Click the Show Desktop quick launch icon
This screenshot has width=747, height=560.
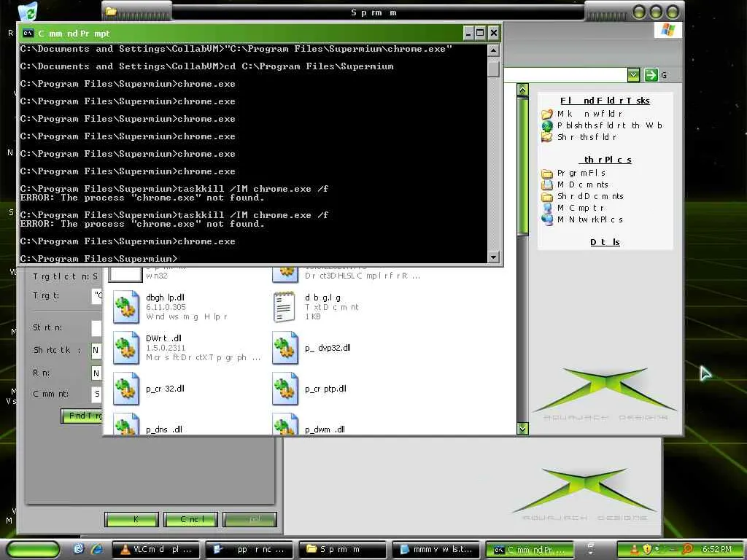click(79, 549)
